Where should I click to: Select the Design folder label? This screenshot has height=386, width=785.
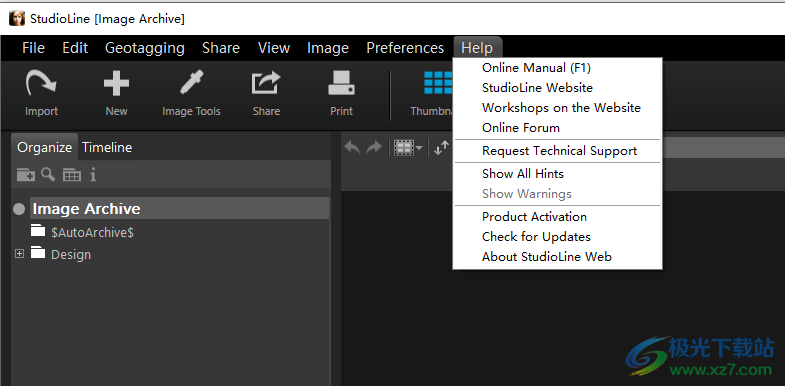click(71, 254)
